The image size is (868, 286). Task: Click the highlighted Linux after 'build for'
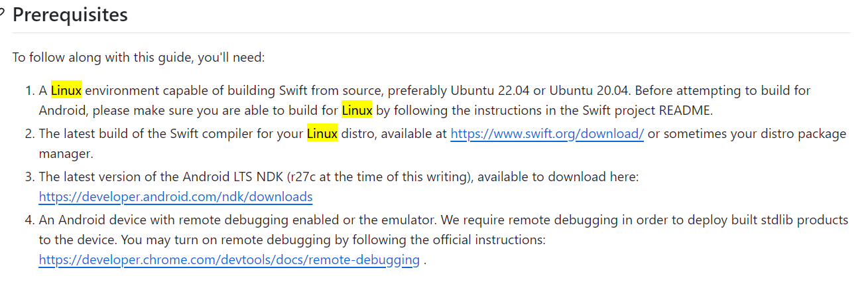(357, 110)
